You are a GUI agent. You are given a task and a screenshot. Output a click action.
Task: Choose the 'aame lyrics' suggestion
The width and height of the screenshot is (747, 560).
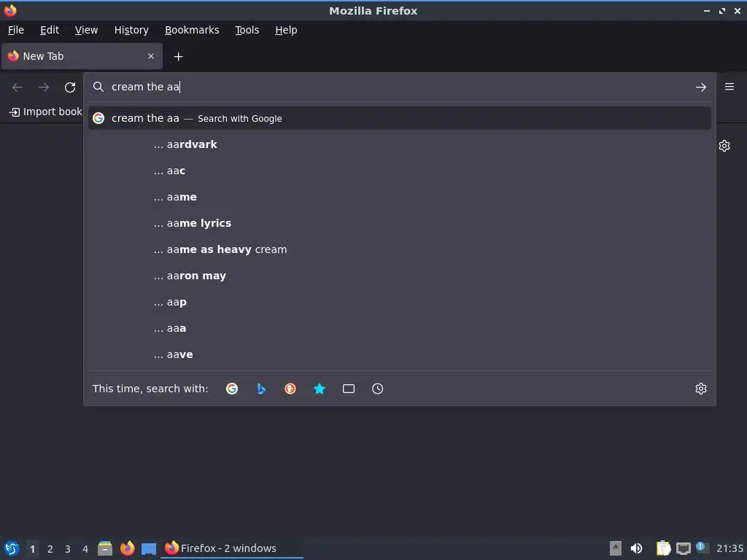pos(399,223)
